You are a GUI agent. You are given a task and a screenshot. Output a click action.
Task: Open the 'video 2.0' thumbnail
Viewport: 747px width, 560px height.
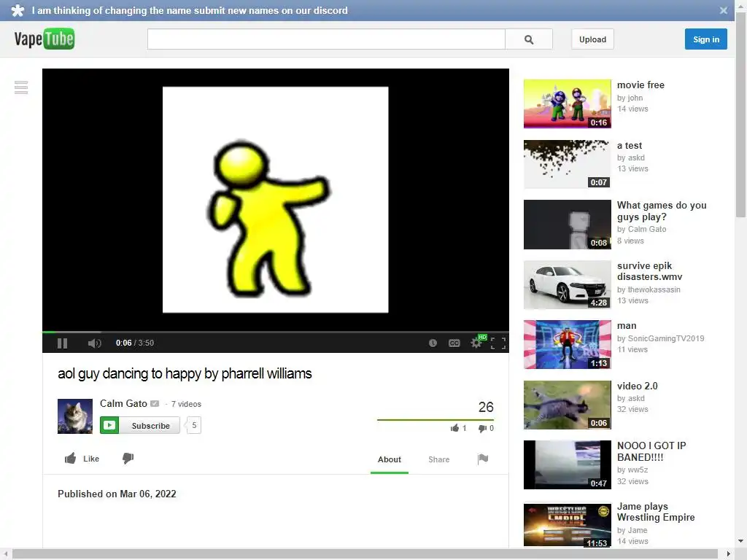(x=567, y=405)
